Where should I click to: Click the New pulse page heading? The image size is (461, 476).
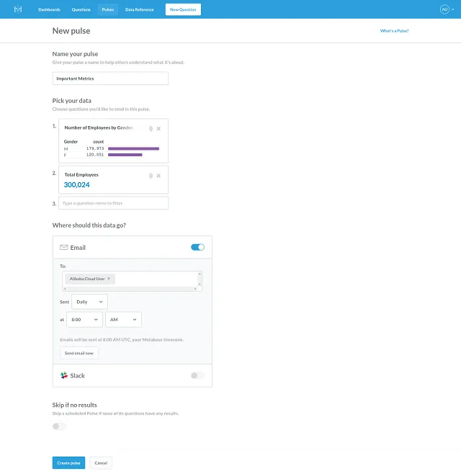tap(71, 31)
